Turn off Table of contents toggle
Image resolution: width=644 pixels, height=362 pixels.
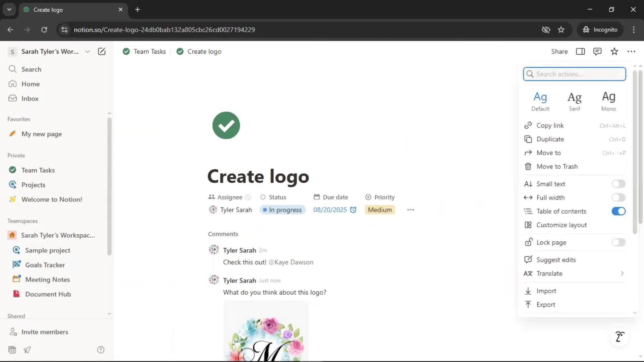click(619, 211)
